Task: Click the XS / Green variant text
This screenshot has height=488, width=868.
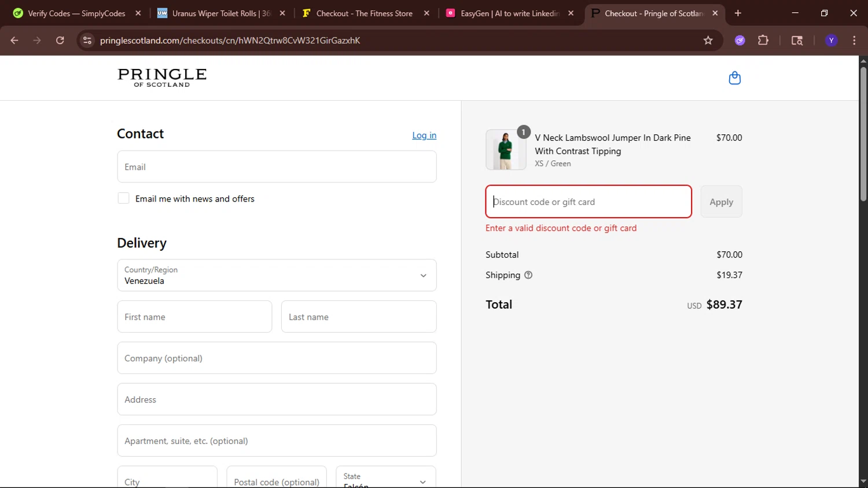Action: (553, 164)
